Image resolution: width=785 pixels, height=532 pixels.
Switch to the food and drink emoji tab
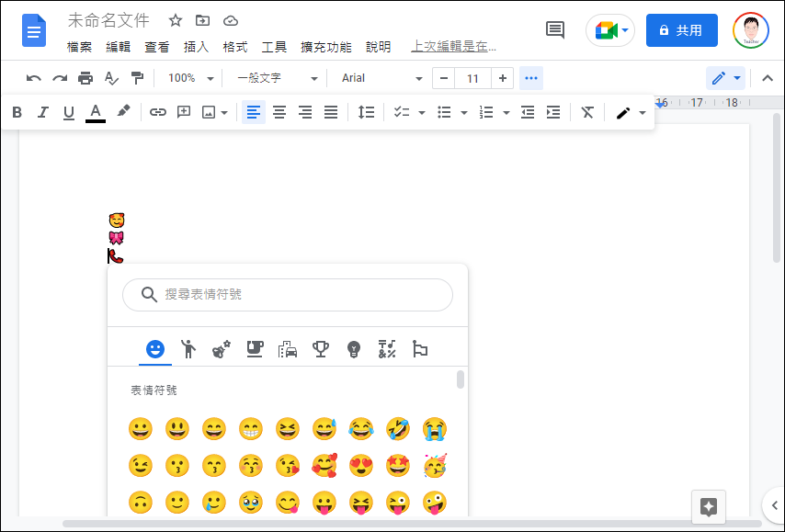(x=255, y=349)
